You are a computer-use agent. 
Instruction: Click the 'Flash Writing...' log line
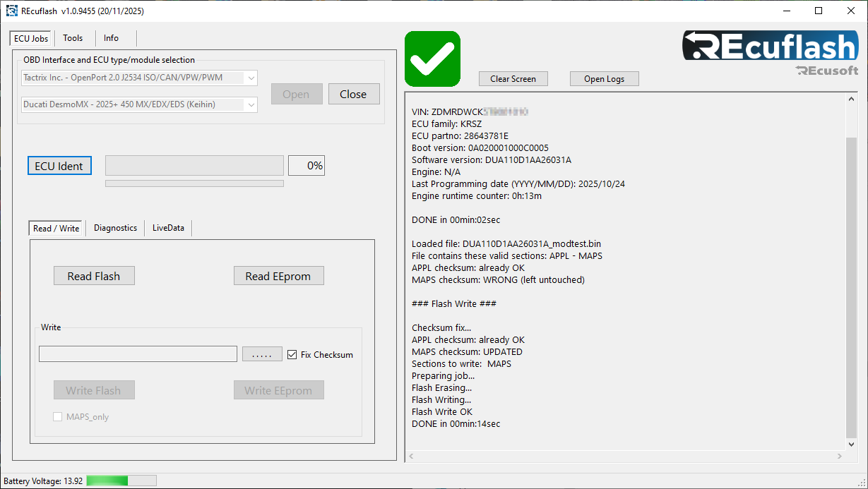pyautogui.click(x=441, y=399)
